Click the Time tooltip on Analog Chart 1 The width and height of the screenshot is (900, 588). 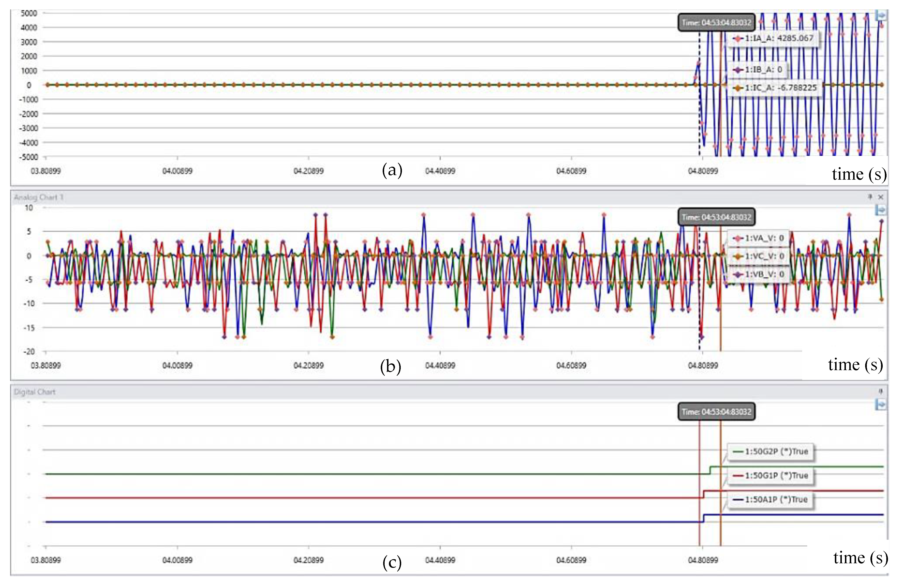(717, 217)
